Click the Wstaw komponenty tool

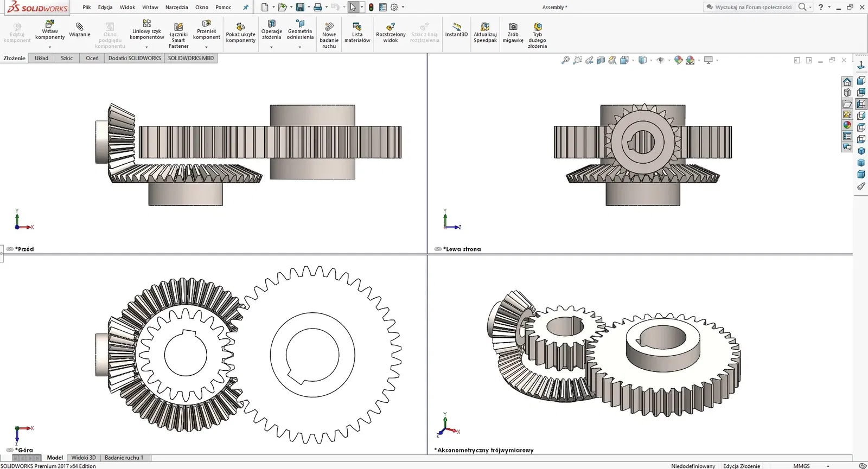coord(50,30)
